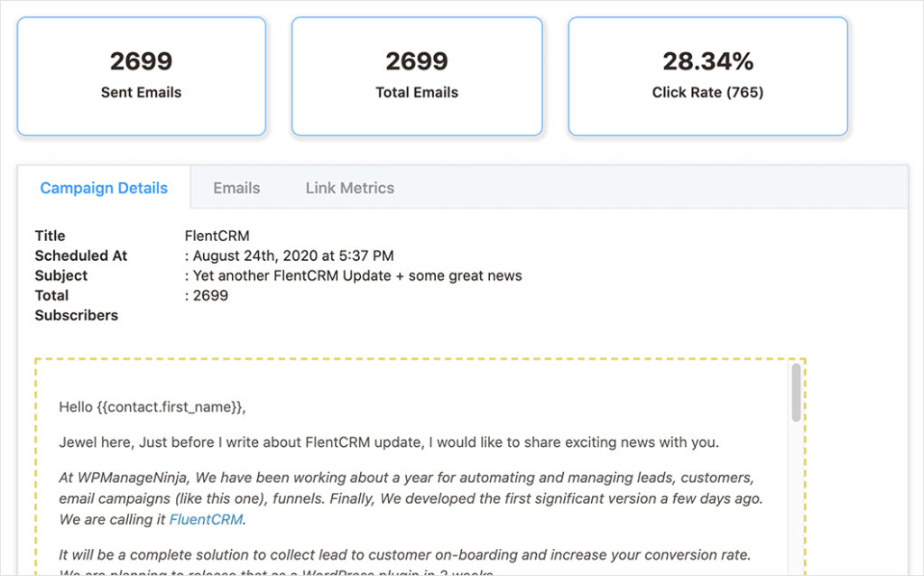Open the Link Metrics tab
The height and width of the screenshot is (576, 924).
pyautogui.click(x=348, y=188)
